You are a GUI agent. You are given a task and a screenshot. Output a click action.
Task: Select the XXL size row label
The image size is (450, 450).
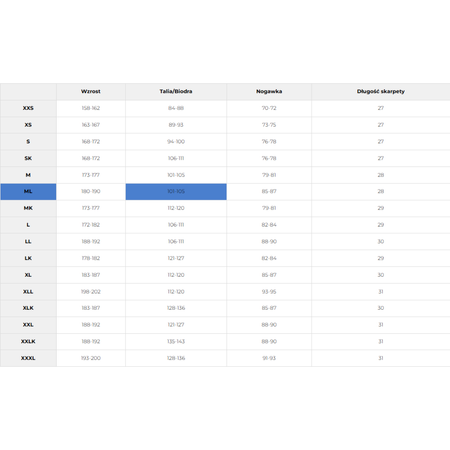28,325
